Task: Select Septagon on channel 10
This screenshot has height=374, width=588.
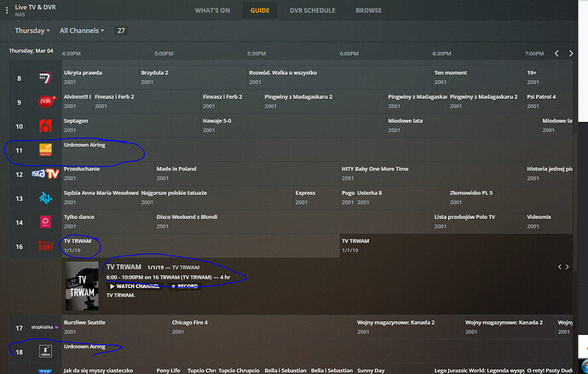Action: coord(131,125)
